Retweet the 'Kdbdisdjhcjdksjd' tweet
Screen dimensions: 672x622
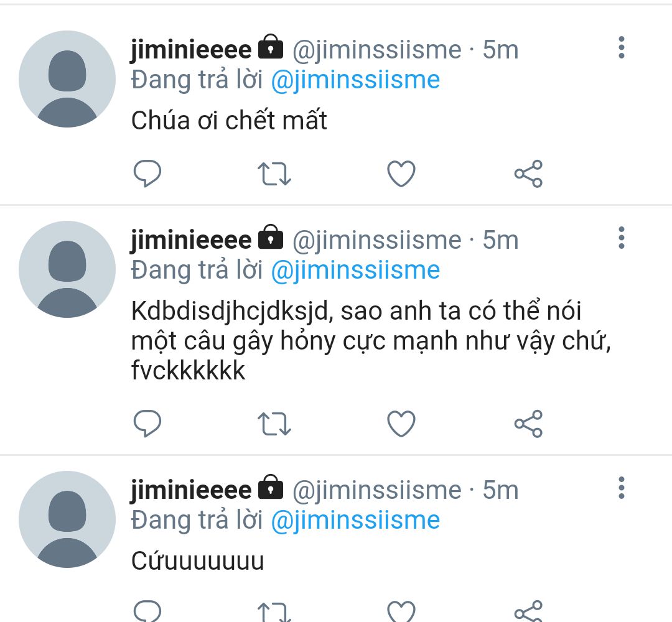click(274, 424)
